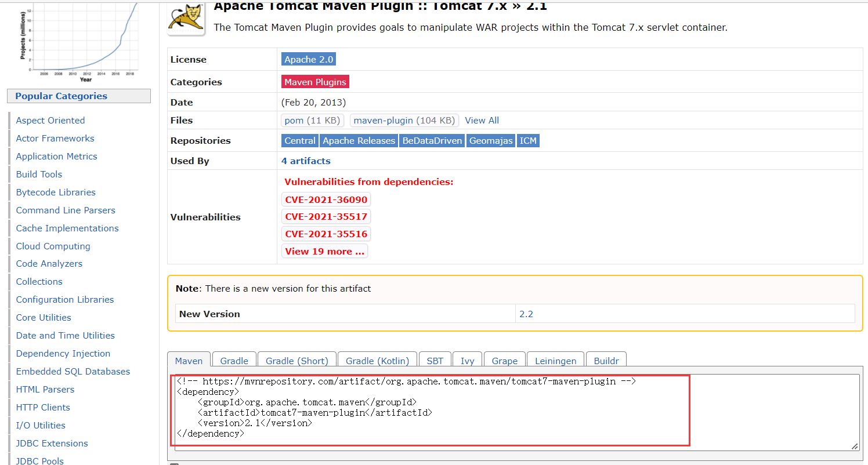Open the ICM repository badge

528,141
